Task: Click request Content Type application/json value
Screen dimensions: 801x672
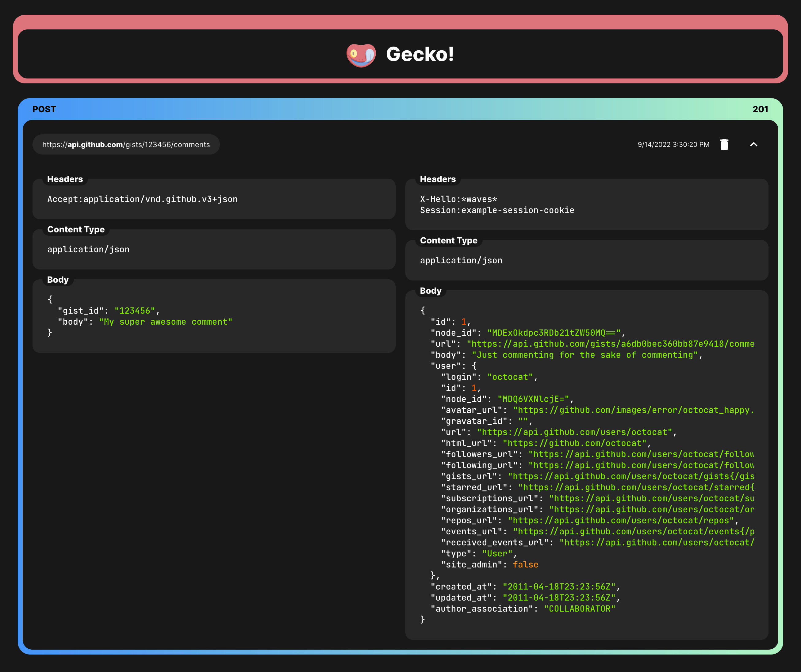Action: [88, 250]
